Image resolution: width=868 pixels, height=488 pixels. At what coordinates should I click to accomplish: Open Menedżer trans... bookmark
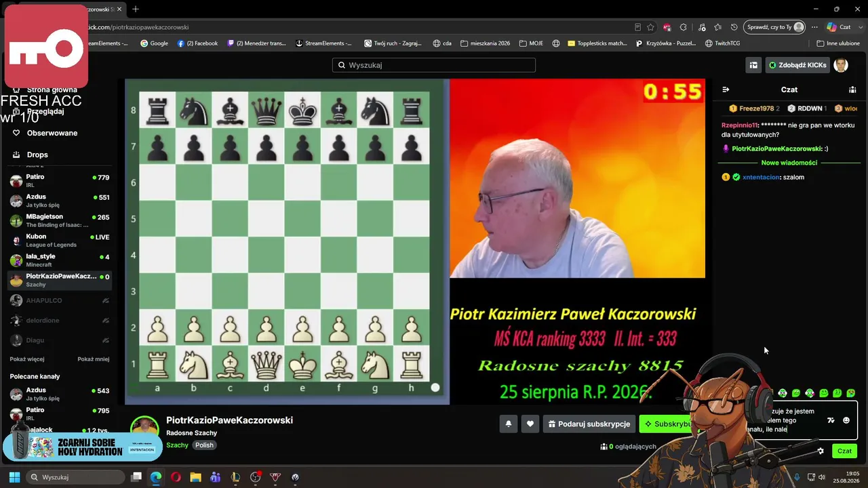(256, 43)
